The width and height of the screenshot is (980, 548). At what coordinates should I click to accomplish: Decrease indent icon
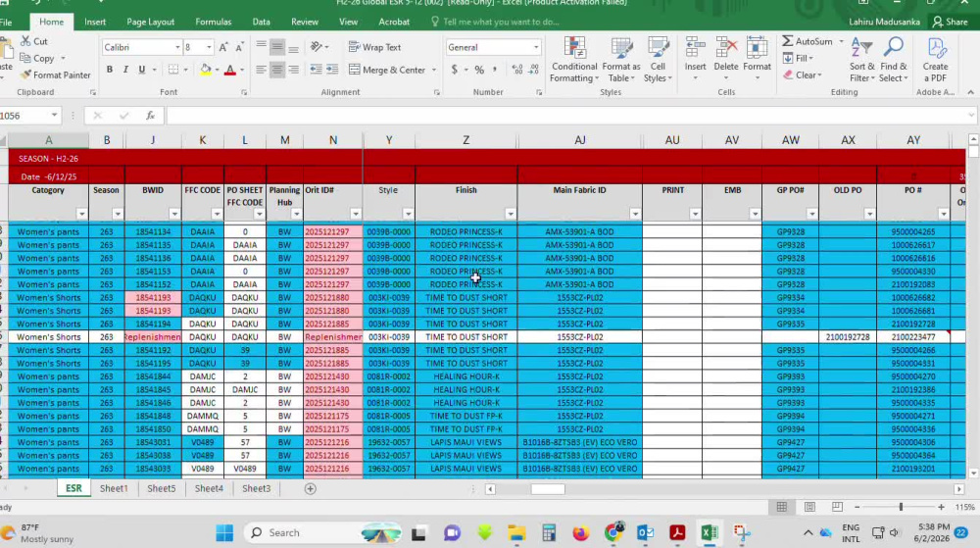[317, 70]
